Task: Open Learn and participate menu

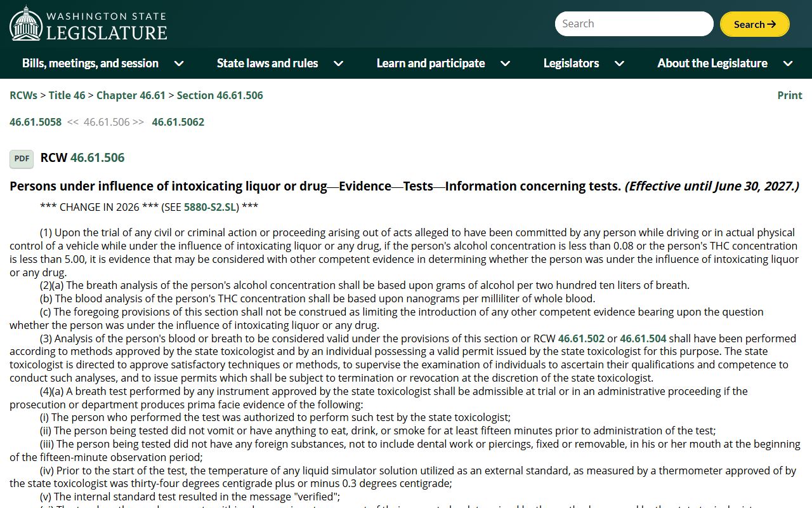Action: tap(431, 63)
